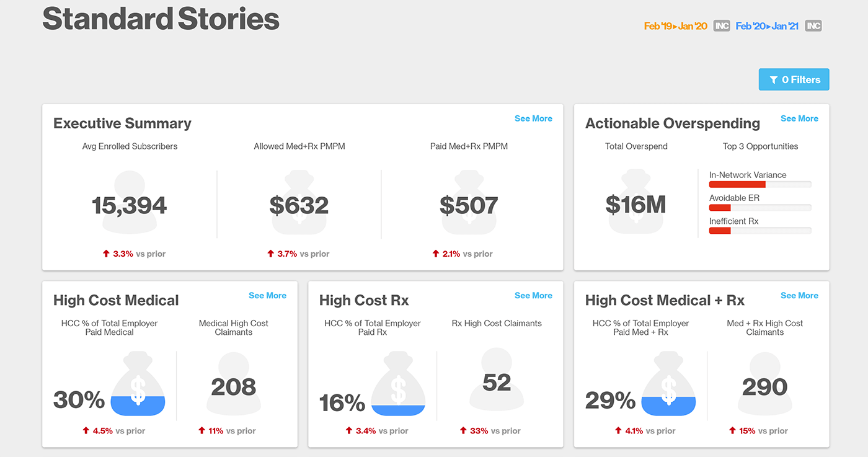Click the blue money bag in High Cost Rx
Screen dimensions: 868x457
(398, 384)
